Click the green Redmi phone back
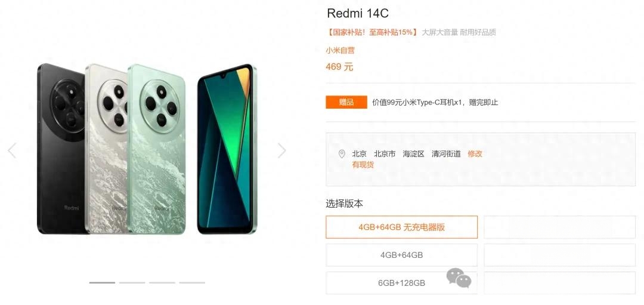The height and width of the screenshot is (305, 644). coord(156,149)
